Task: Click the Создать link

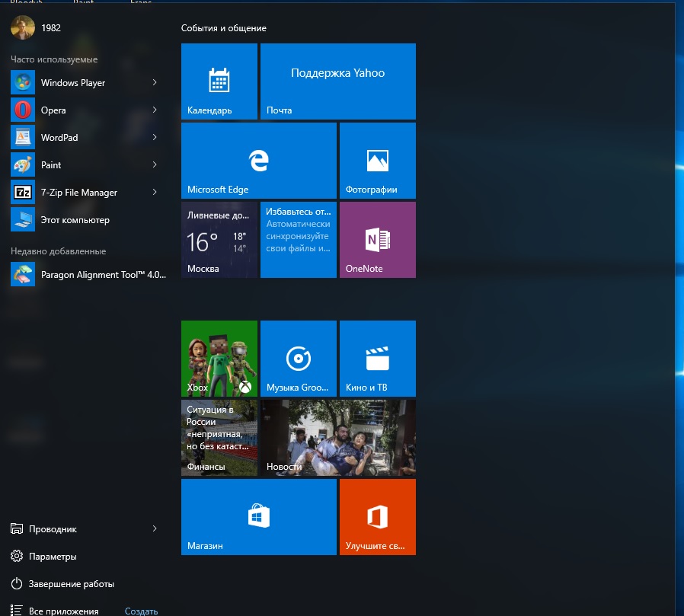Action: pyautogui.click(x=141, y=611)
